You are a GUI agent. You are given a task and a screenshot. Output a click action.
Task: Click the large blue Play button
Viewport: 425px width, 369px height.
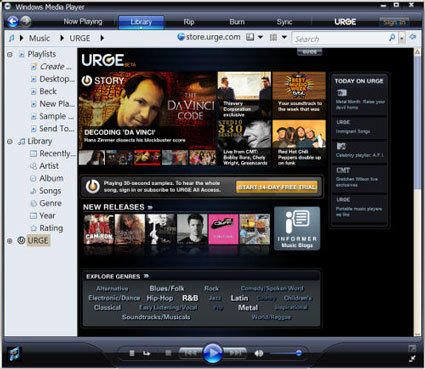pos(213,353)
